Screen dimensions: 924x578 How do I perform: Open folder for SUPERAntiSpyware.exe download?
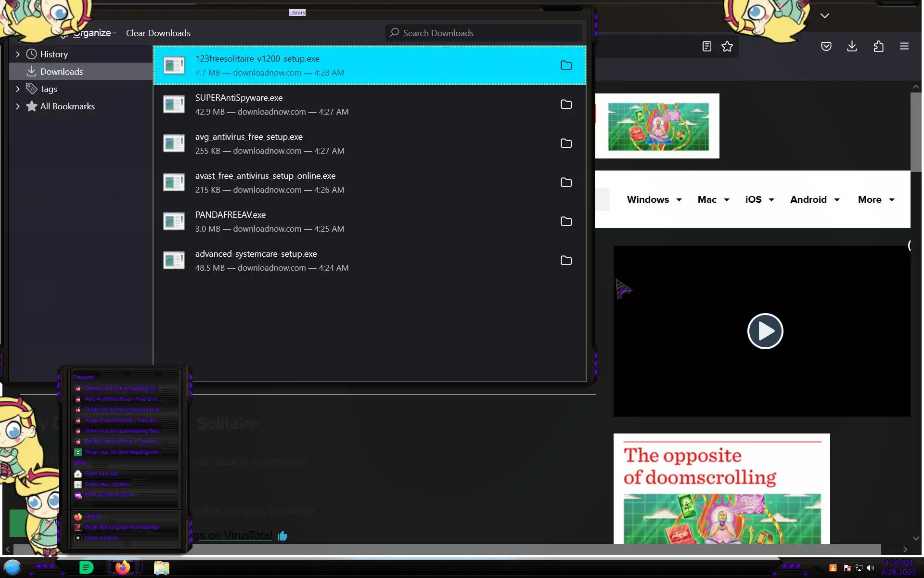click(x=566, y=105)
